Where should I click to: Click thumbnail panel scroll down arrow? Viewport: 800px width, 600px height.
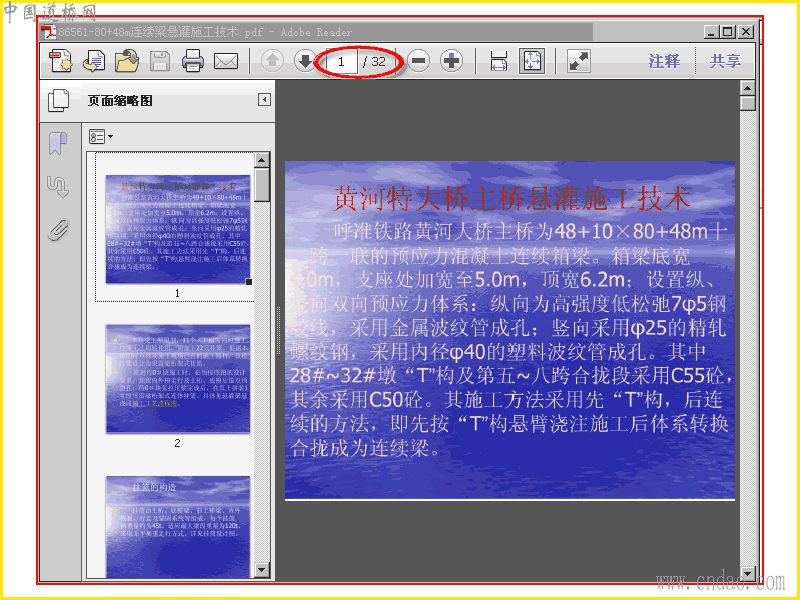(262, 570)
